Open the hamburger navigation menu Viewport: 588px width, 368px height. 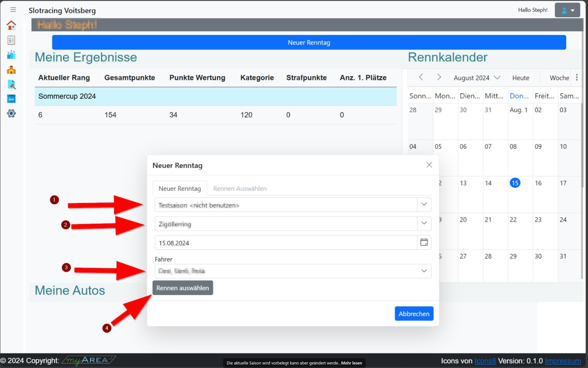point(13,10)
